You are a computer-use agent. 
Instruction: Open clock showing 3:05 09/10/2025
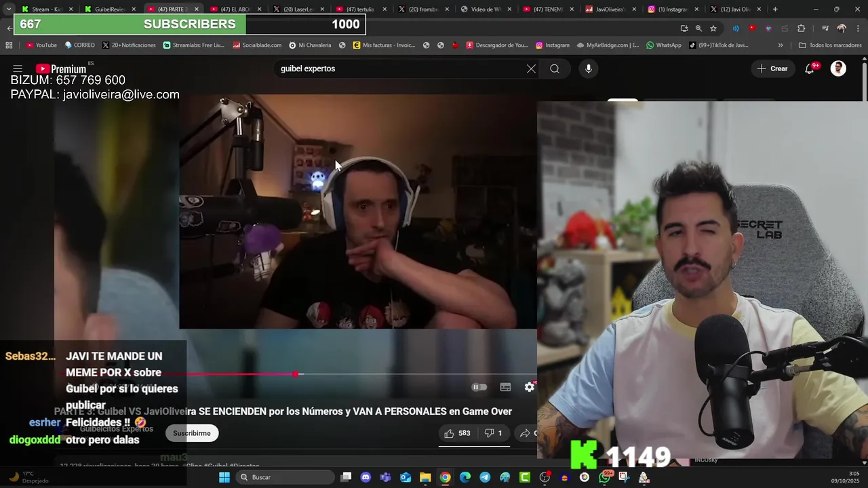[x=845, y=477]
